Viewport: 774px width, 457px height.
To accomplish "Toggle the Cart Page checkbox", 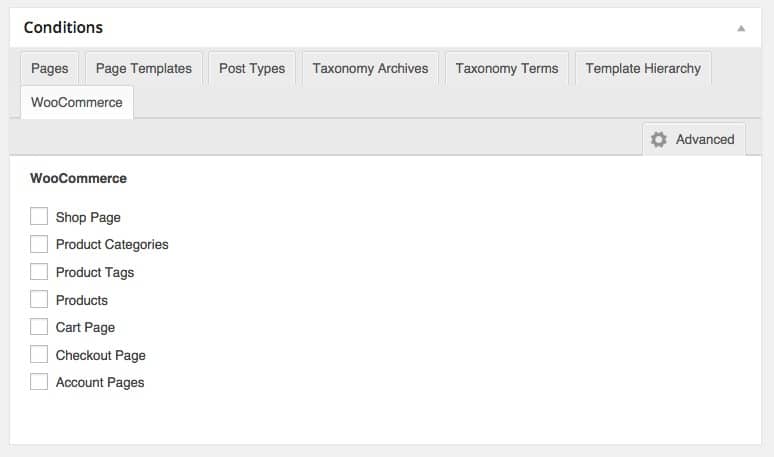I will 39,327.
